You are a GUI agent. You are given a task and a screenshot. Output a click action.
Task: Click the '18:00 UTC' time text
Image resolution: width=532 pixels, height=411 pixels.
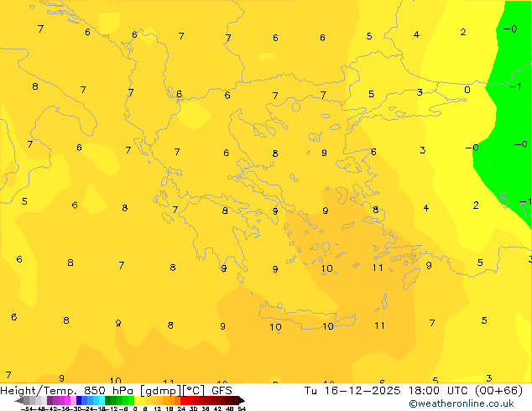click(440, 390)
